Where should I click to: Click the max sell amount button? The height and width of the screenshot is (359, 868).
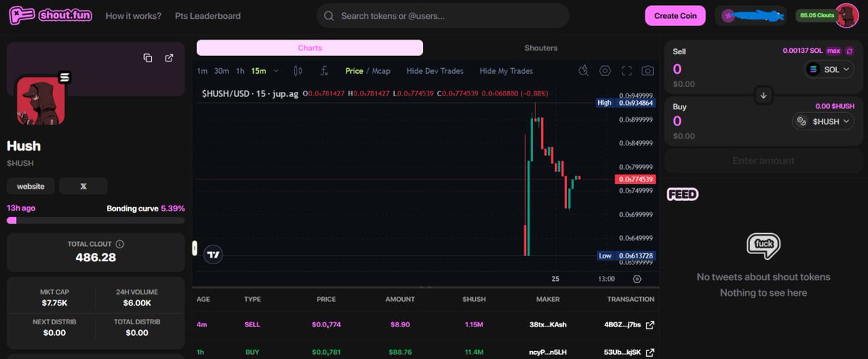click(x=834, y=51)
